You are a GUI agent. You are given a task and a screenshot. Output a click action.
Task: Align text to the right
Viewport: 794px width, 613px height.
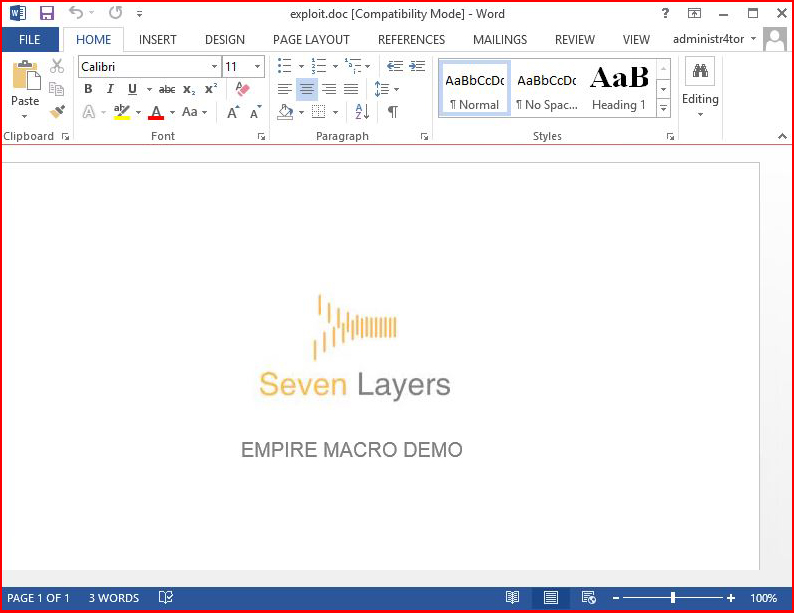(x=329, y=90)
